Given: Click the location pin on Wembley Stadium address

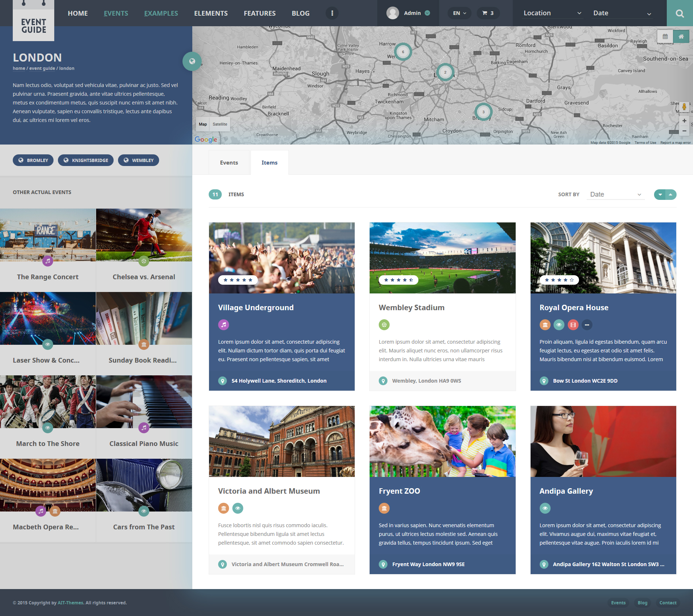Looking at the screenshot, I should click(383, 381).
